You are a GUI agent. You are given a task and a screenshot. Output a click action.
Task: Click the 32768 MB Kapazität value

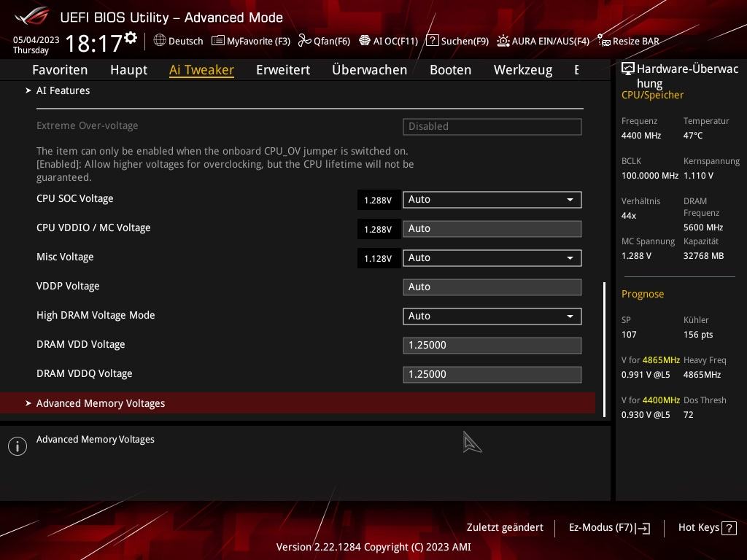pos(703,256)
